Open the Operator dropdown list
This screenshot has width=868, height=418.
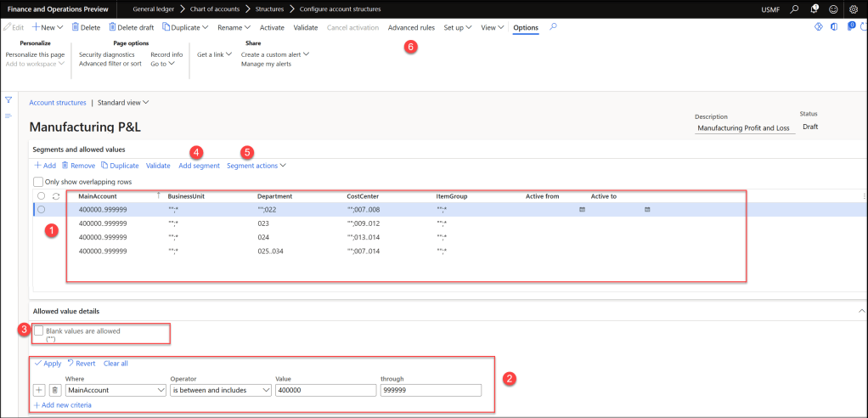point(266,390)
